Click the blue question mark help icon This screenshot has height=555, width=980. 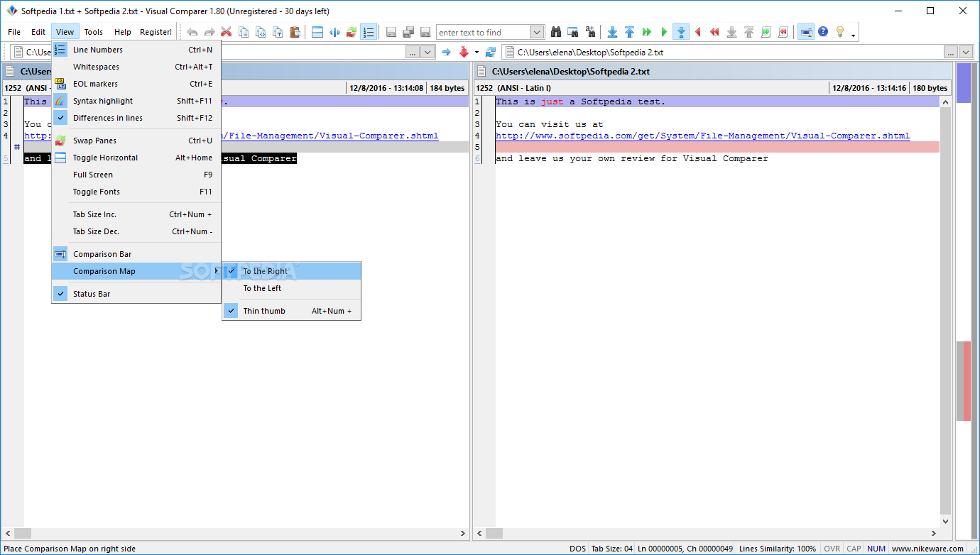click(x=823, y=32)
